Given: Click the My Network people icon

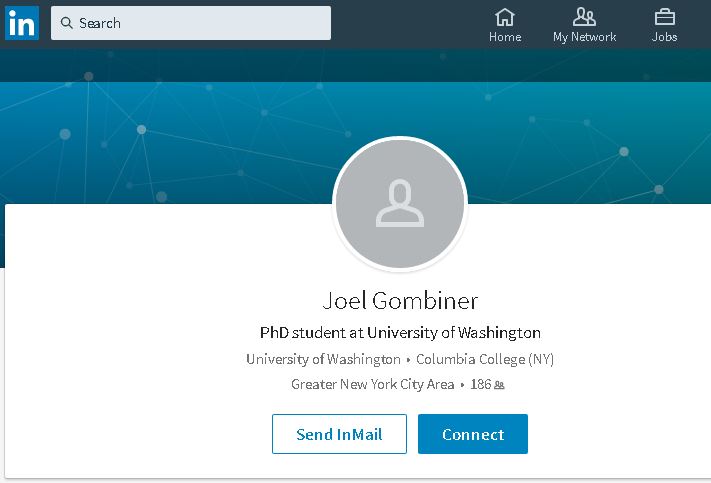Looking at the screenshot, I should 584,16.
